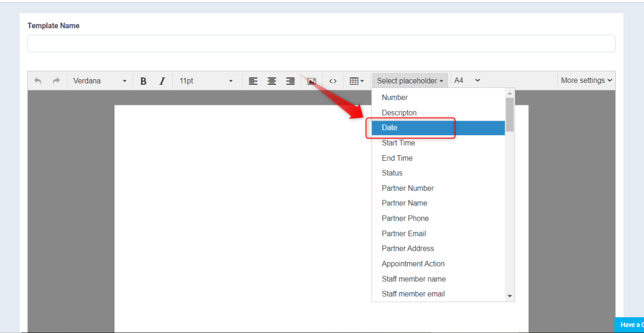644x333 pixels.
Task: Open the 11pt font size dropdown
Action: click(206, 81)
